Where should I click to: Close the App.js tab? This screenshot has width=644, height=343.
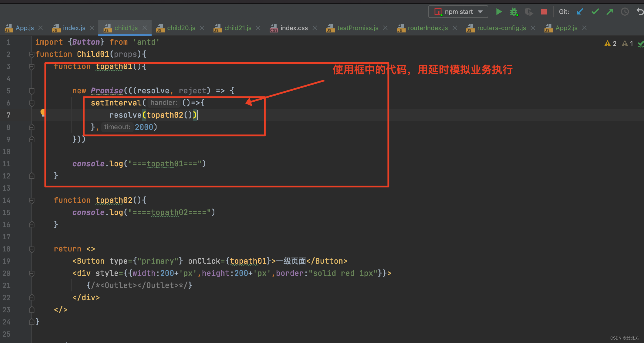click(x=41, y=28)
